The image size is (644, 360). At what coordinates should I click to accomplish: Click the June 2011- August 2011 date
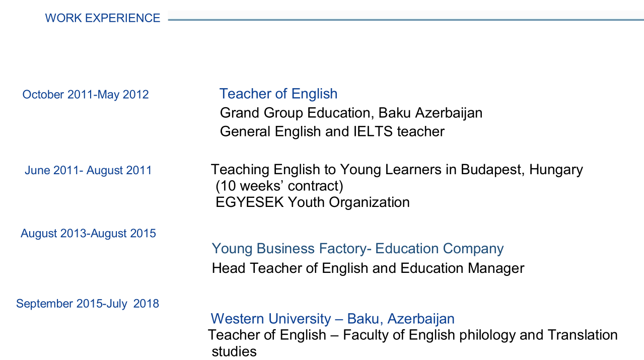click(x=88, y=170)
